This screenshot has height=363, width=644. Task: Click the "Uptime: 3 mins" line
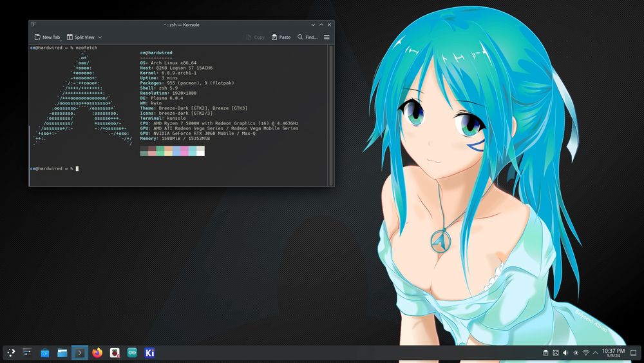click(x=159, y=78)
